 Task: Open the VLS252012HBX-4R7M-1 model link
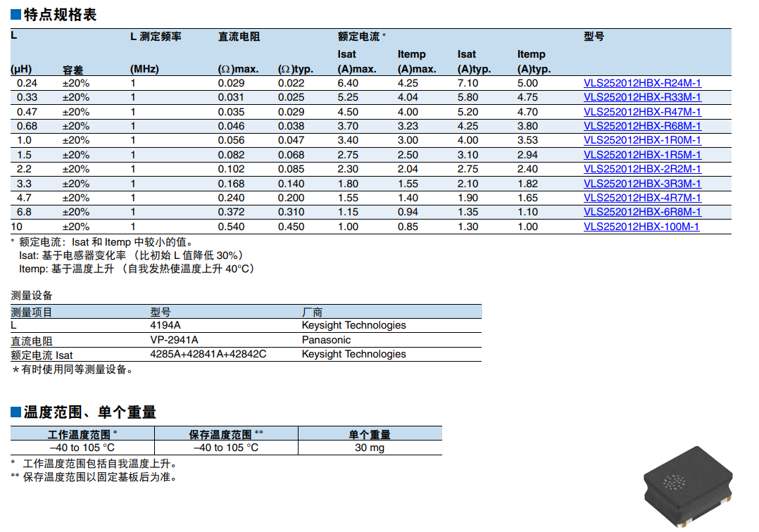[x=642, y=198]
